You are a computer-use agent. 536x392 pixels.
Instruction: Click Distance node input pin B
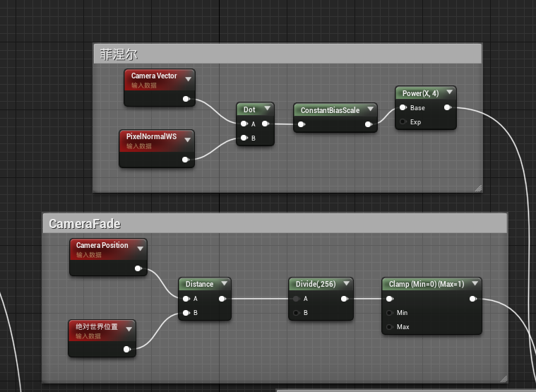[186, 313]
